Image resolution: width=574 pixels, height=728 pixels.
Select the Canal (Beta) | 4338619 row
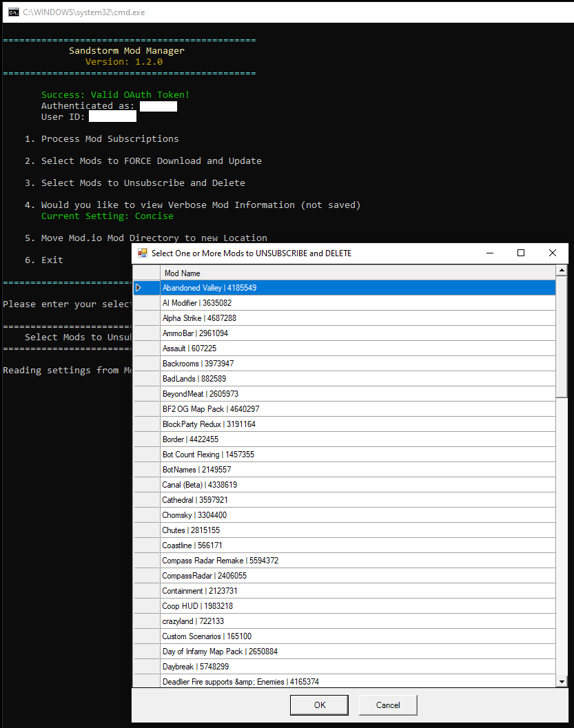click(x=358, y=485)
